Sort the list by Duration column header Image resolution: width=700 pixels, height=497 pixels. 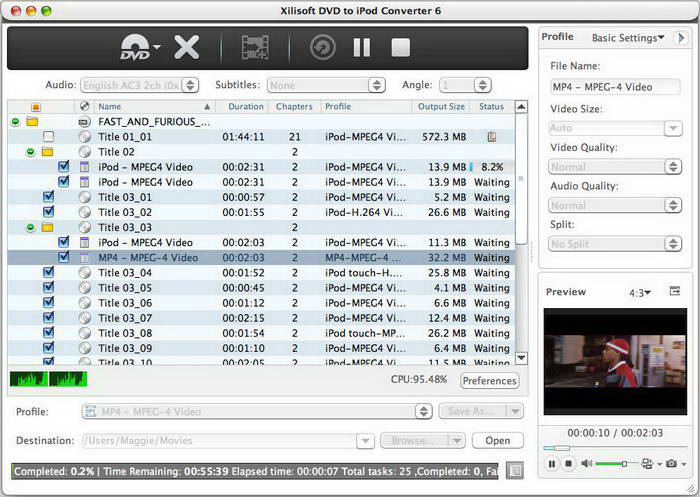245,106
